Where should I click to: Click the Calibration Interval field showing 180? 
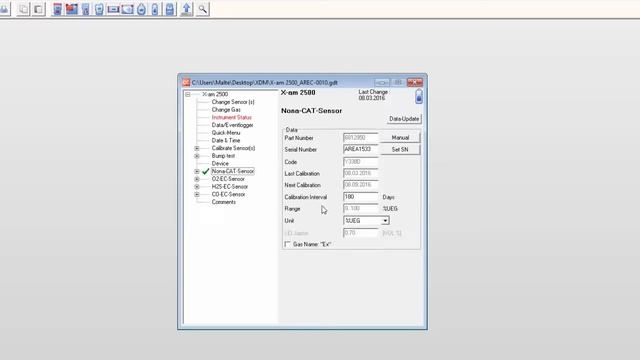[361, 197]
